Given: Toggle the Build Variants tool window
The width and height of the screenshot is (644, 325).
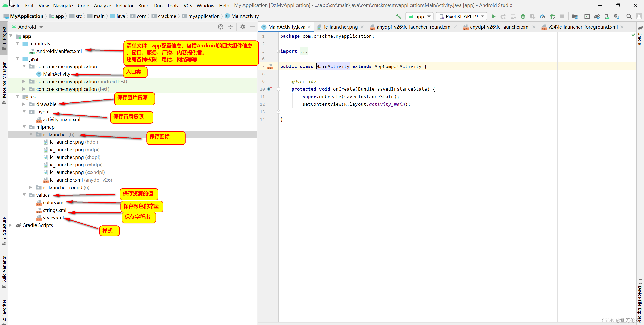Looking at the screenshot, I should 4,272.
